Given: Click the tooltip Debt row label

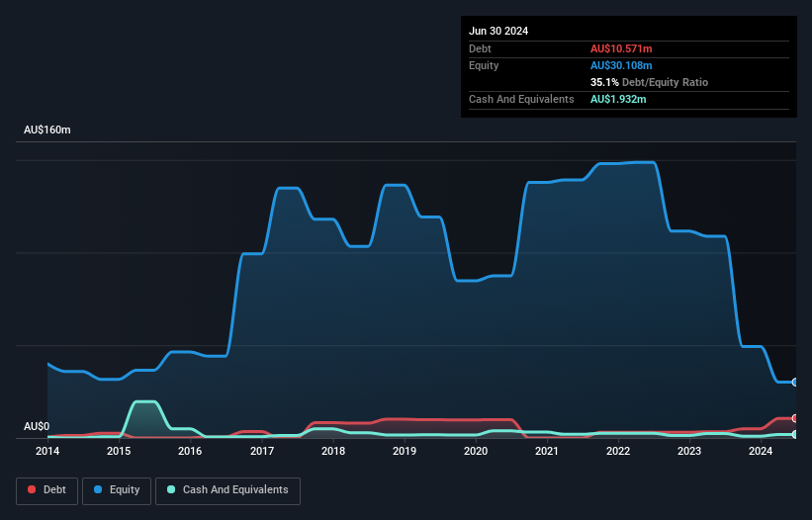Looking at the screenshot, I should [480, 48].
